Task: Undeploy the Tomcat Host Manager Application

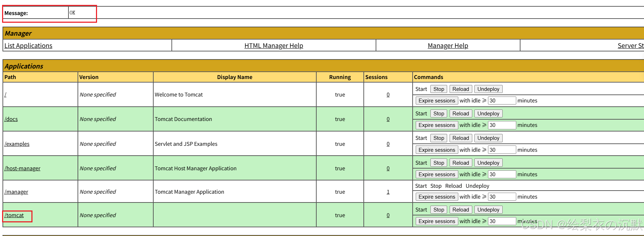Action: coord(488,163)
